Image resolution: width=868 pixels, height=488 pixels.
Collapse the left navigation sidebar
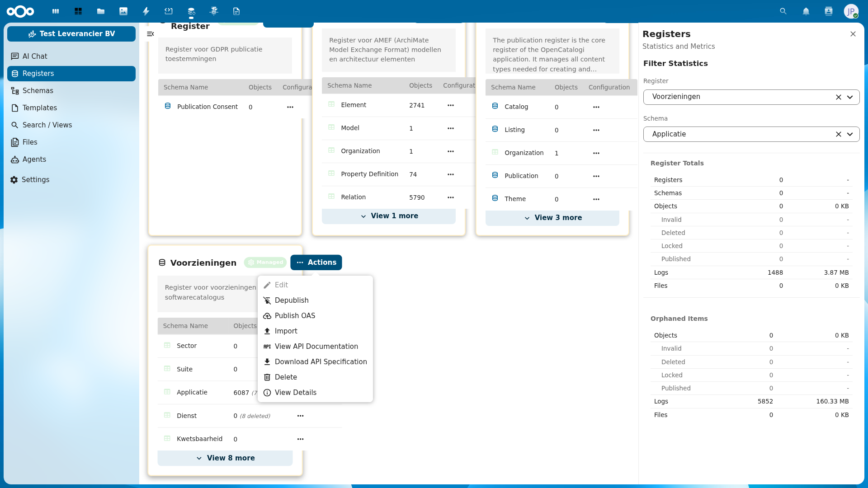[x=151, y=34]
